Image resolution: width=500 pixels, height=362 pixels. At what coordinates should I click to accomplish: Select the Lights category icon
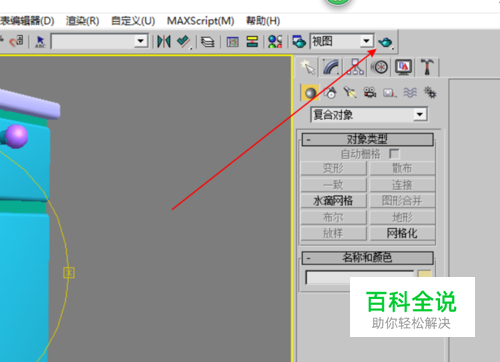350,93
